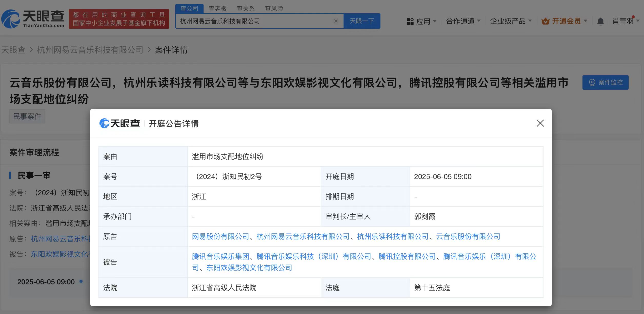Viewport: 644px width, 314px height.
Task: Open defendant 腾讯音乐娱乐科技（深圳）有限公司
Action: 314,256
